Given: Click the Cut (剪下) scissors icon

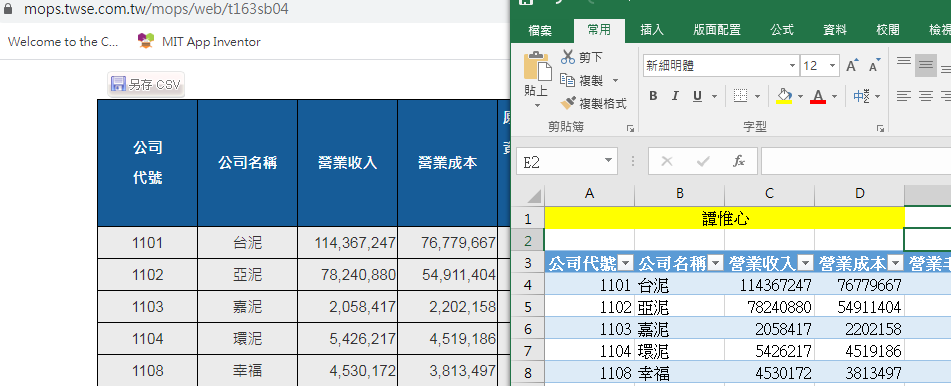Looking at the screenshot, I should tap(568, 57).
